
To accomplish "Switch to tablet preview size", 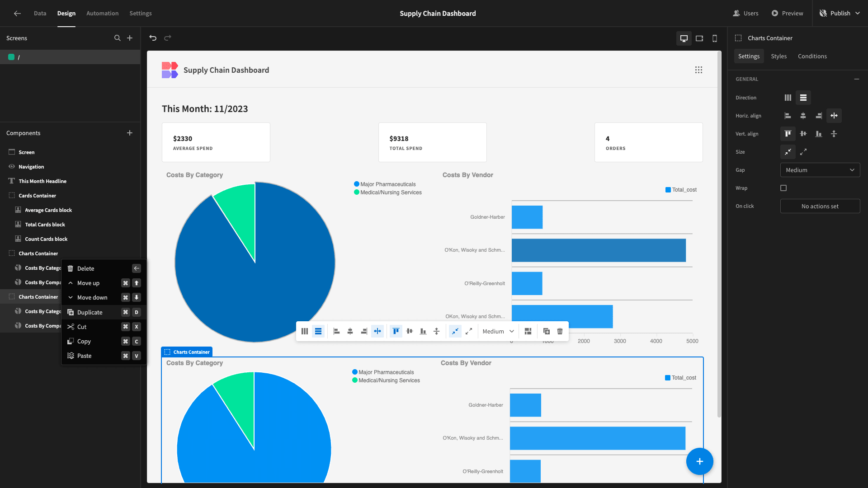I will pos(699,38).
